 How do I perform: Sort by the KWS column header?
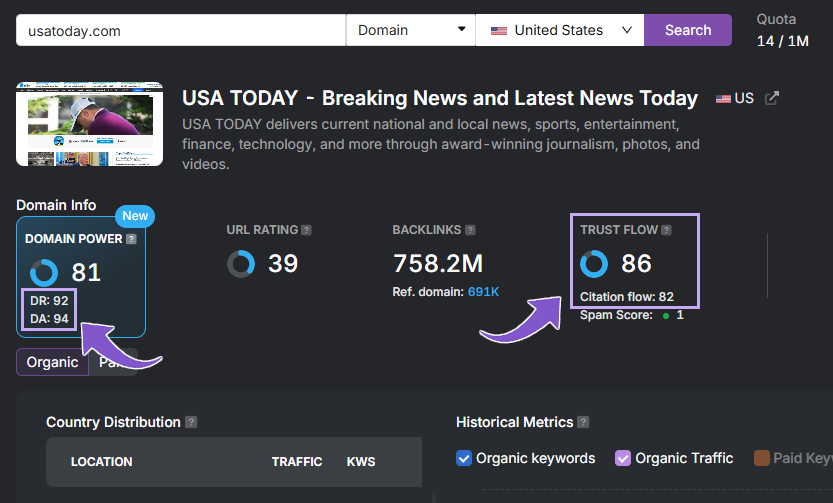(x=361, y=462)
